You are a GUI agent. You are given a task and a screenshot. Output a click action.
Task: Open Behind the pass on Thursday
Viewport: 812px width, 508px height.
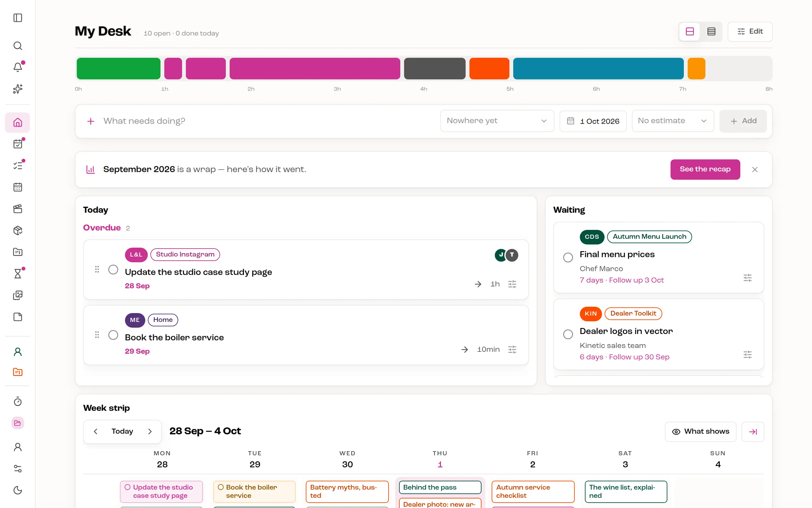point(440,487)
